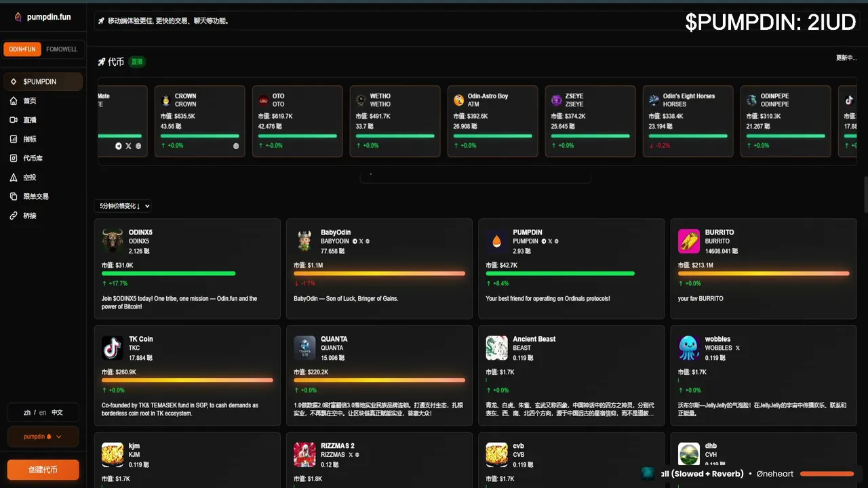
Task: Open X link on the wobbles card
Action: coord(738,348)
